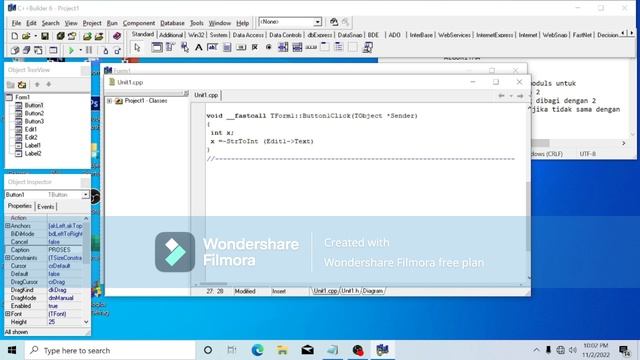Screen dimensions: 640x360
Task: Select the Label 'A' component in palette
Action: (x=198, y=47)
